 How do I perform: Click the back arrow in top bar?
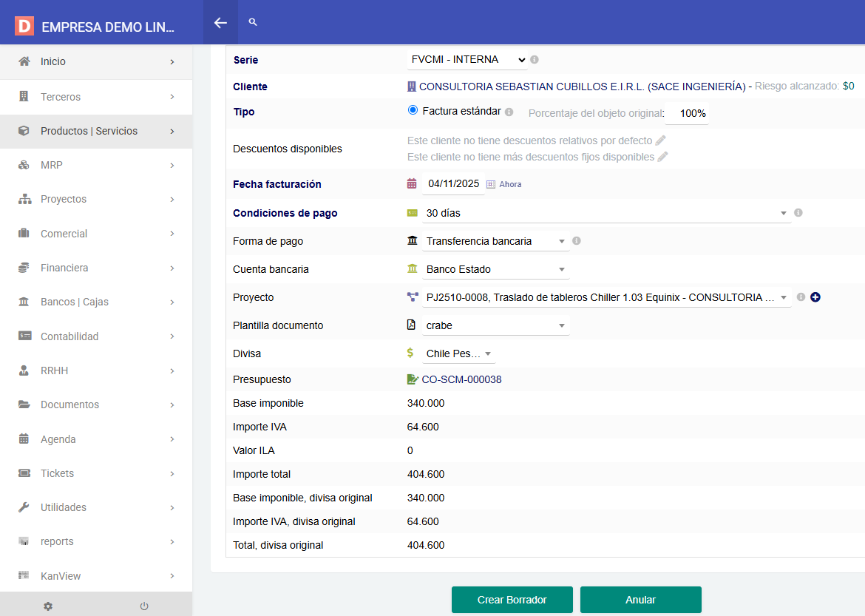220,22
